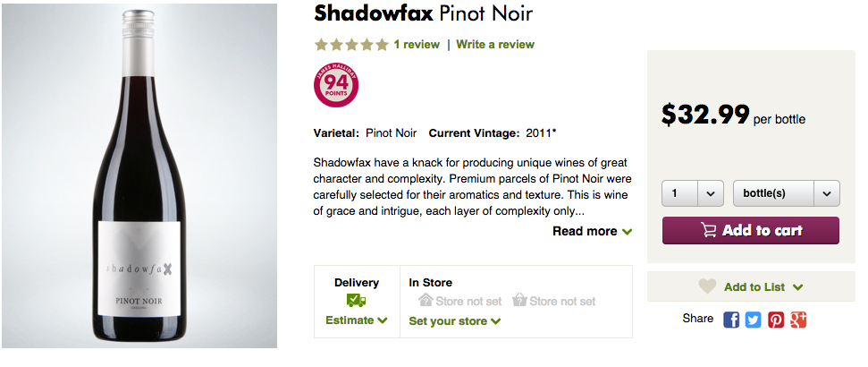Click the delivery truck icon
This screenshot has height=367, width=868.
(x=357, y=301)
